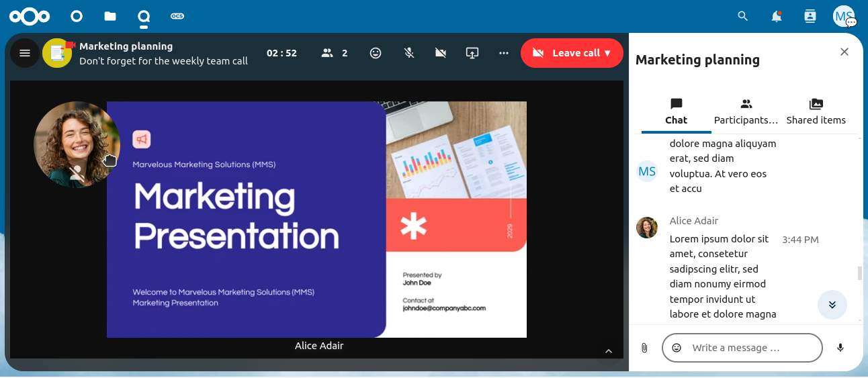This screenshot has width=868, height=378.
Task: Switch to the Participants tab
Action: tap(746, 111)
